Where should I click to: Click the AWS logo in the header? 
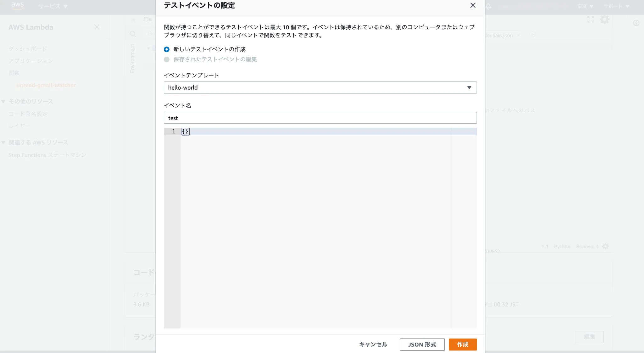[18, 6]
